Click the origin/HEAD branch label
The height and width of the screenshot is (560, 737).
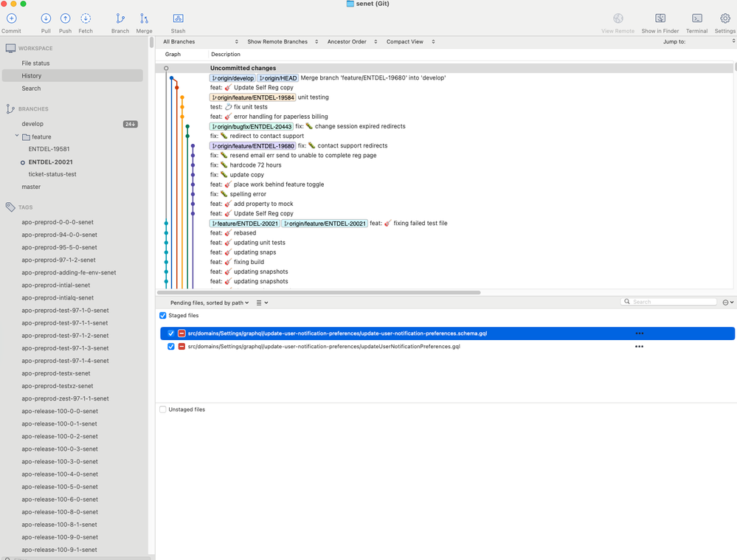278,78
